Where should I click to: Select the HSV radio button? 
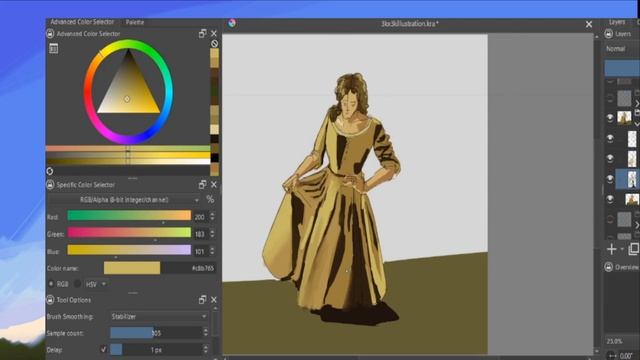78,284
